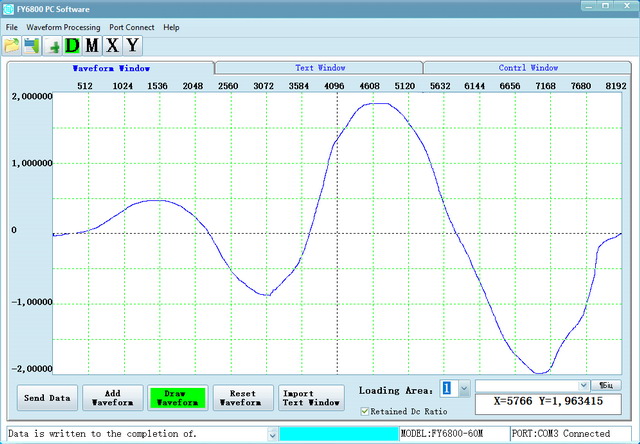Click the 4096 x-axis label

point(334,86)
